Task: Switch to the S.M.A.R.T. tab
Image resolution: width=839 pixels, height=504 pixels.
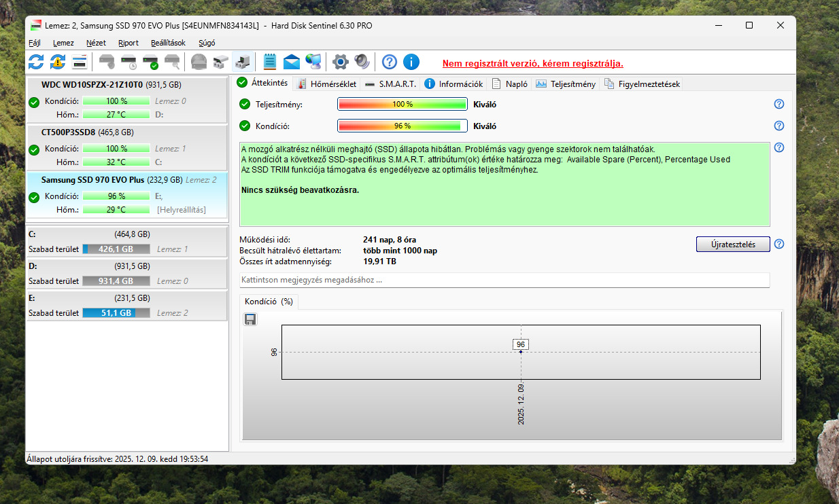Action: (x=390, y=84)
